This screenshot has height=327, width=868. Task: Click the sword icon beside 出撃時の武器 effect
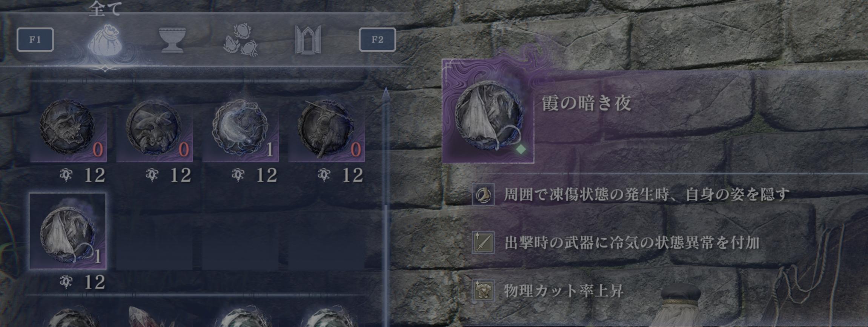coord(483,242)
